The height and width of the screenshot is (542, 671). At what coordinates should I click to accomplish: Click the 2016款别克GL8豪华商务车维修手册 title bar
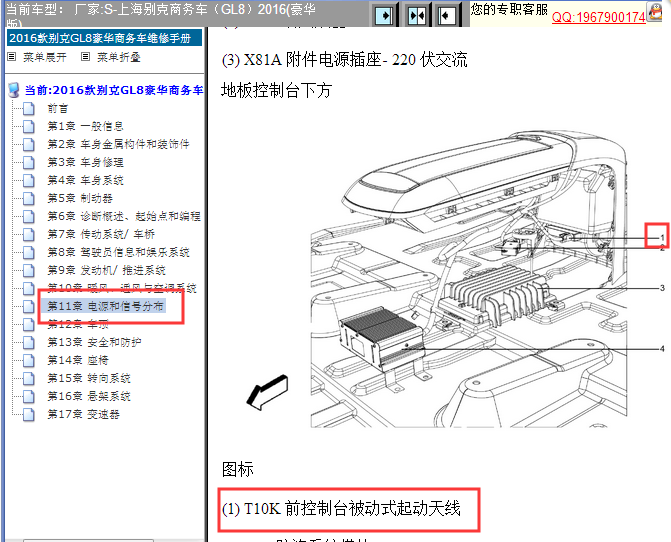pyautogui.click(x=104, y=38)
